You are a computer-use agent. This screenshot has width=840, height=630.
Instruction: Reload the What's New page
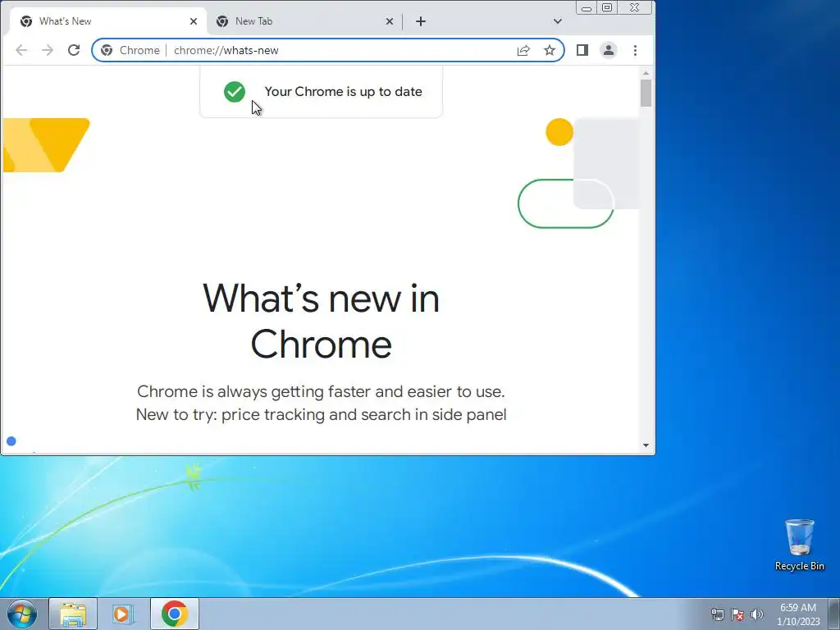[74, 50]
